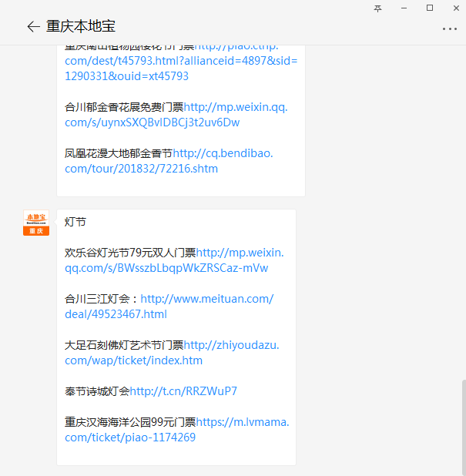This screenshot has width=466, height=476.
Task: Click the 重庆本地宝 chat title
Action: [81, 26]
